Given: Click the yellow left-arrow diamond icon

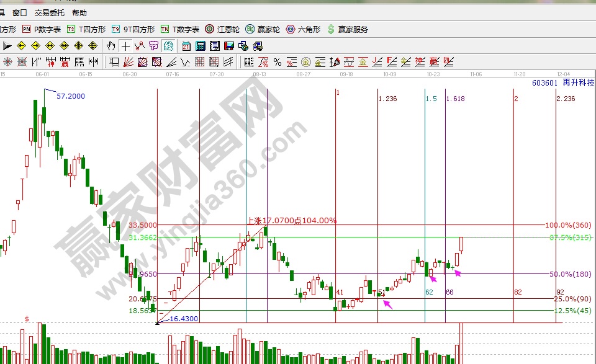Looking at the screenshot, I should pyautogui.click(x=22, y=46).
